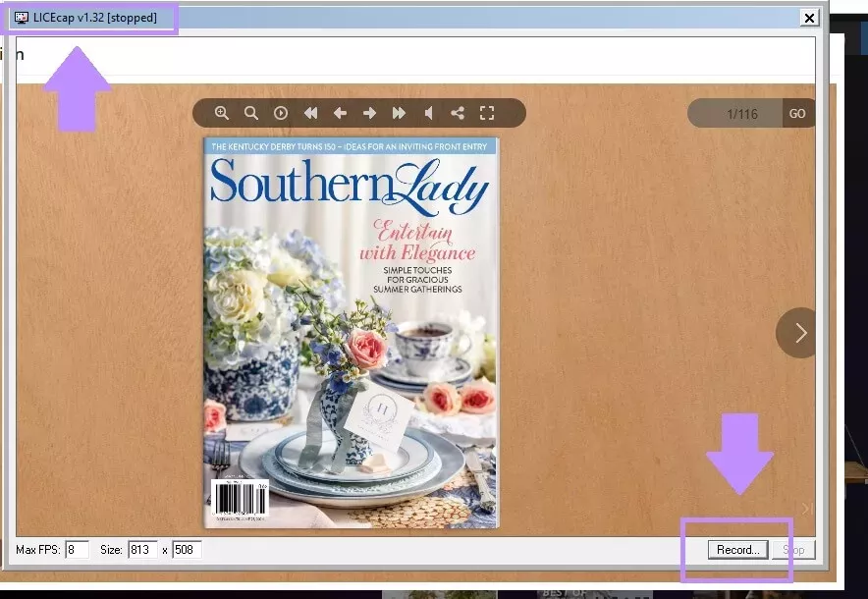The height and width of the screenshot is (599, 868).
Task: Click the GO button beside the page number
Action: [x=797, y=114]
